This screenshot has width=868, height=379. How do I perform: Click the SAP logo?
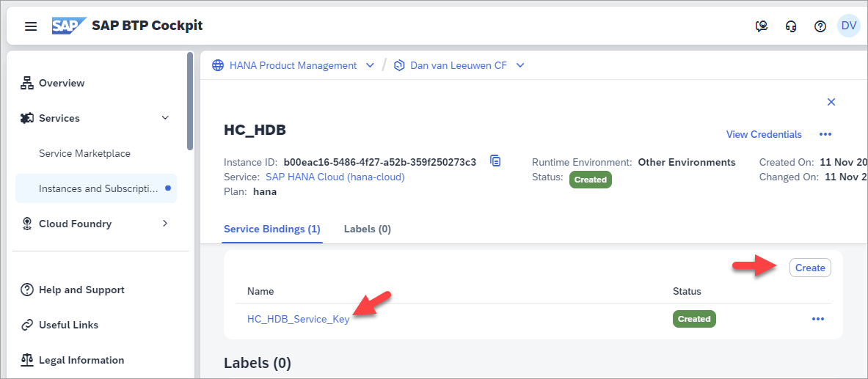click(x=69, y=26)
